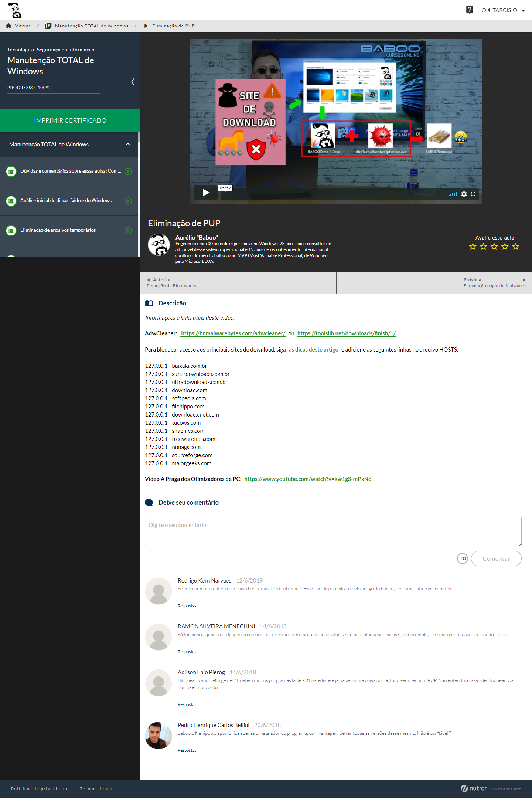Open video settings gear icon

point(464,194)
